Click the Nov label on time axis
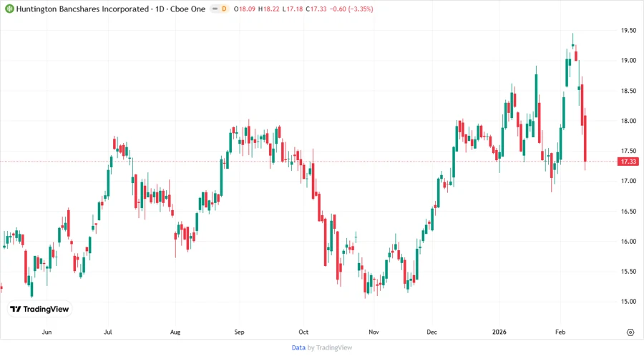Viewport: 644px width, 356px height. coord(374,332)
